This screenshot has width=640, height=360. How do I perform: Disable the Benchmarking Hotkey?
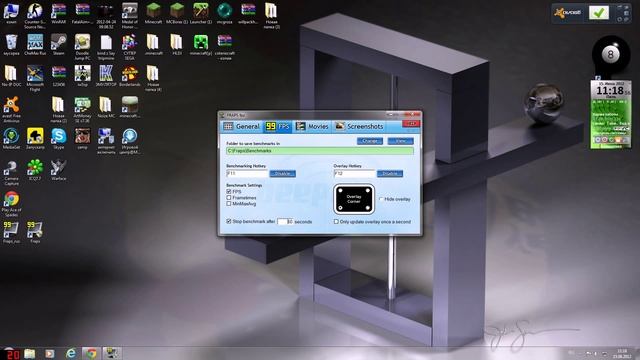pyautogui.click(x=282, y=173)
